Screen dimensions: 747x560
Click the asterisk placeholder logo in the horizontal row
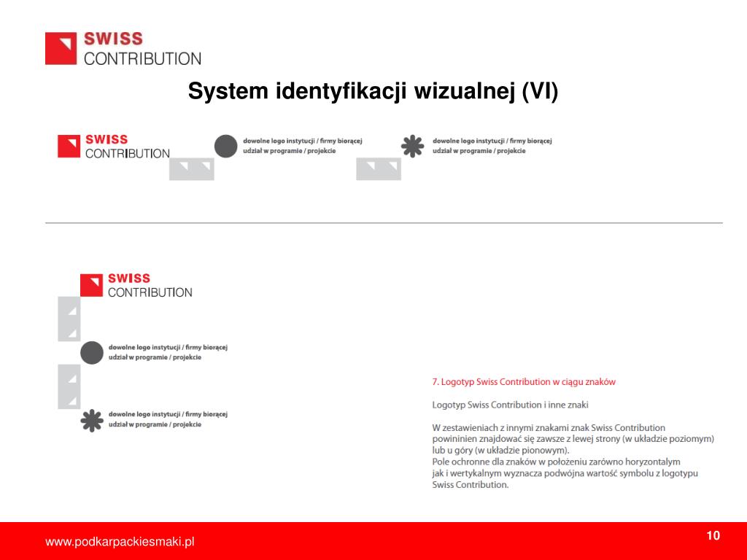pos(413,146)
